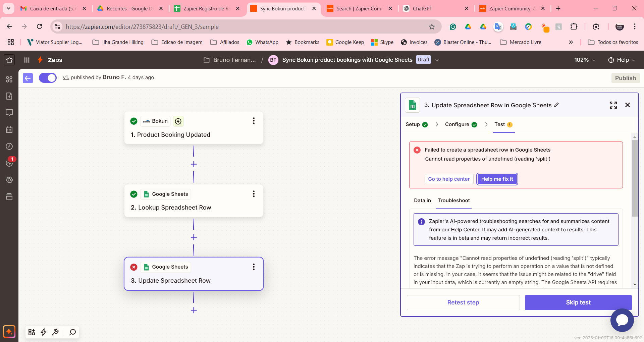This screenshot has height=342, width=644.
Task: Open sidebar history clock icon
Action: (x=9, y=146)
